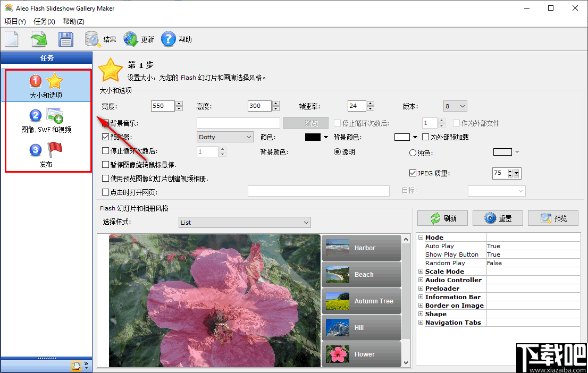The width and height of the screenshot is (588, 373).
Task: Open the 项目(Y) menu
Action: pyautogui.click(x=15, y=21)
